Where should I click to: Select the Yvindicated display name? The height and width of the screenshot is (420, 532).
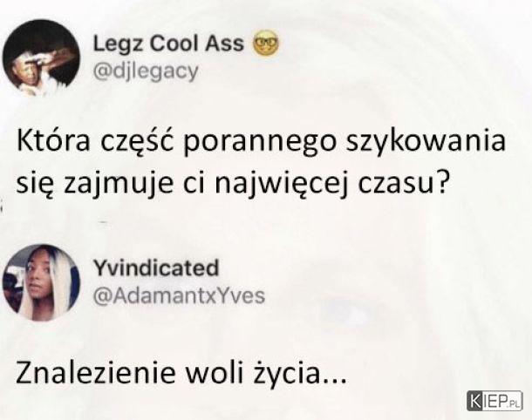(156, 268)
